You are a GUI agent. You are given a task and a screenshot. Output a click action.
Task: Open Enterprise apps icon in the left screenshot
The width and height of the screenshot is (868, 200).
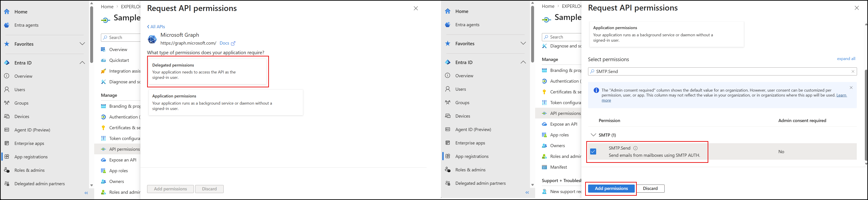[x=7, y=143]
